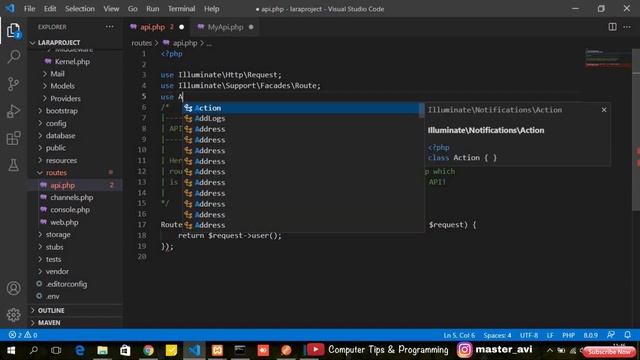640x360 pixels.
Task: Click the suggestion list scrollbar
Action: pos(422,110)
